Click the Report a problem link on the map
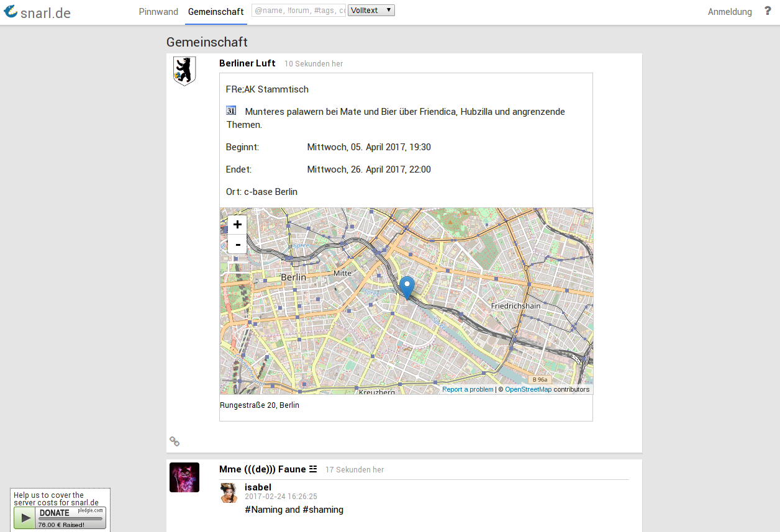780x532 pixels. pyautogui.click(x=467, y=389)
